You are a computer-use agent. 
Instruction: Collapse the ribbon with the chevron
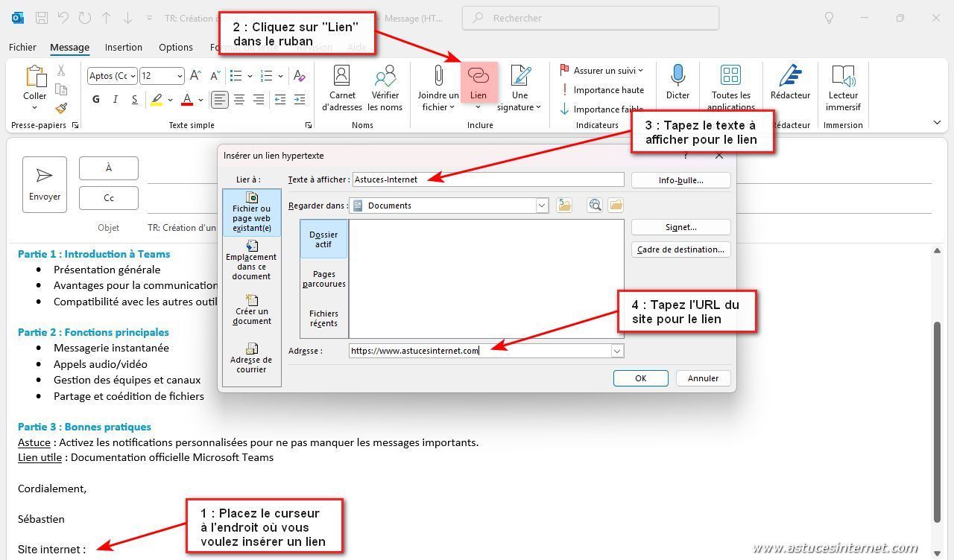[937, 122]
